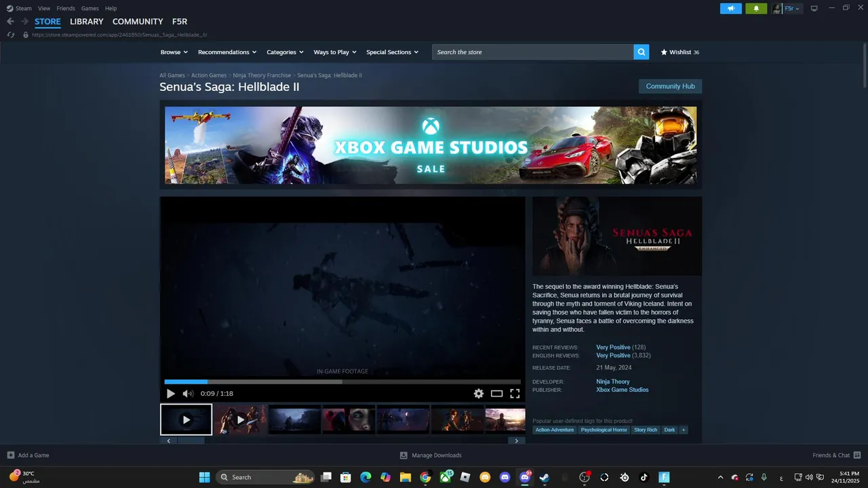This screenshot has height=488, width=868.
Task: Open the Steam menu
Action: pos(24,8)
